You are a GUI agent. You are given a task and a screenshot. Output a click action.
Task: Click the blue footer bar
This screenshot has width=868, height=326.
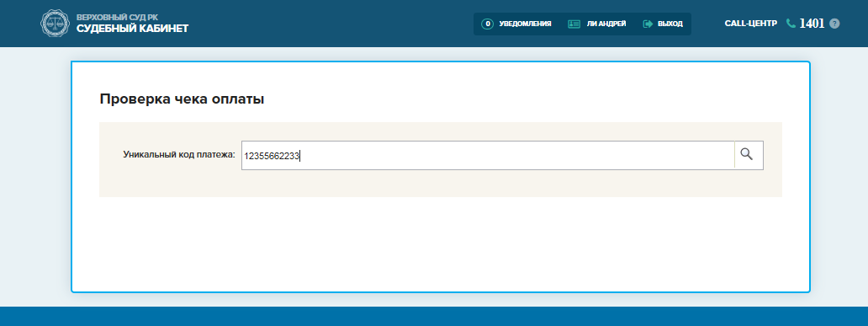(x=434, y=316)
